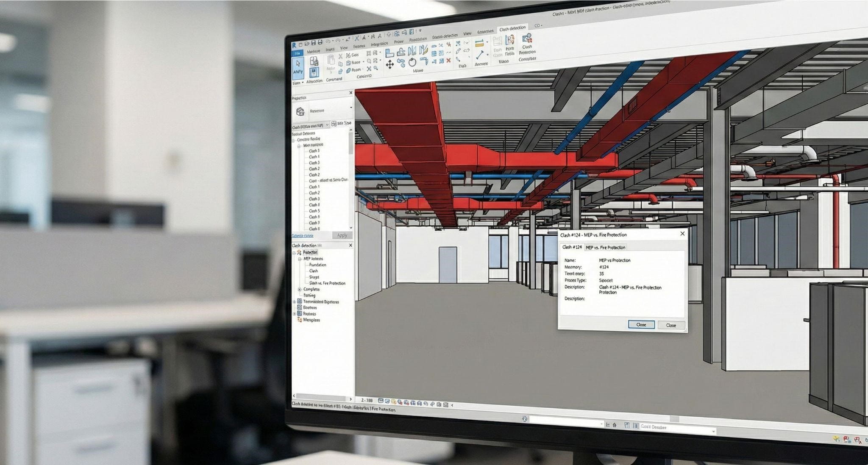The image size is (868, 465).
Task: Select the Clash 7 tree row
Action: pos(314,223)
